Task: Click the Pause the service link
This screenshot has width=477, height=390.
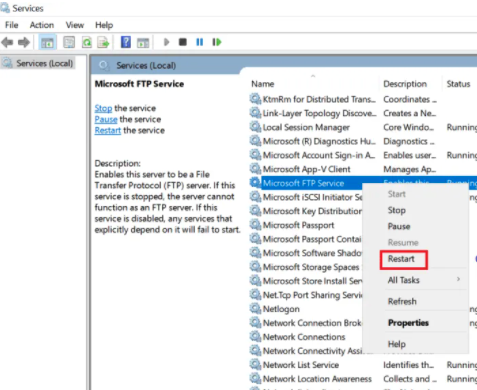Action: 106,119
